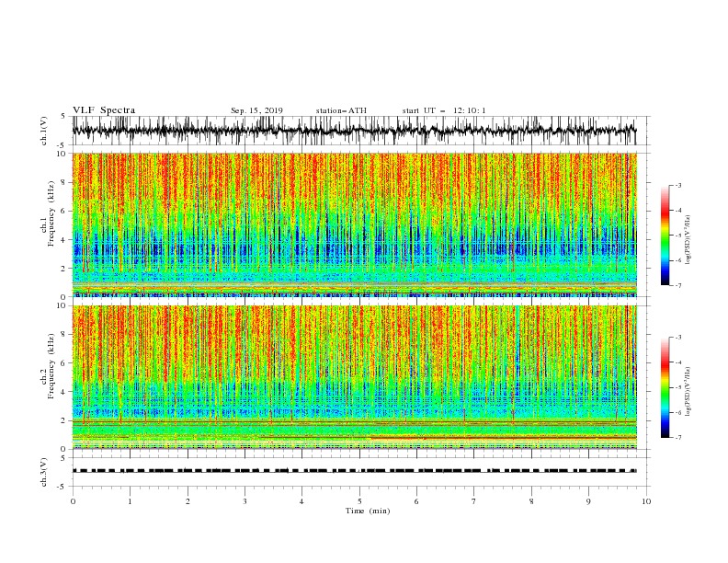Click the lower colorbar '-7' value label

tap(678, 438)
